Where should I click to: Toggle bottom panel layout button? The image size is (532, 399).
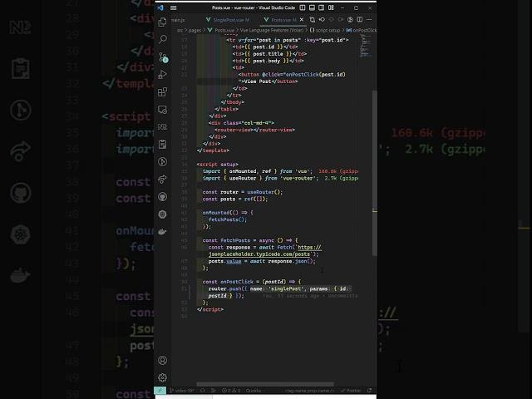point(312,7)
